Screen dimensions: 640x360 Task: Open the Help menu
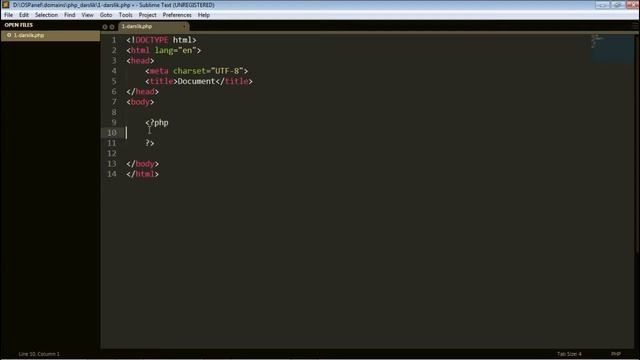point(204,15)
